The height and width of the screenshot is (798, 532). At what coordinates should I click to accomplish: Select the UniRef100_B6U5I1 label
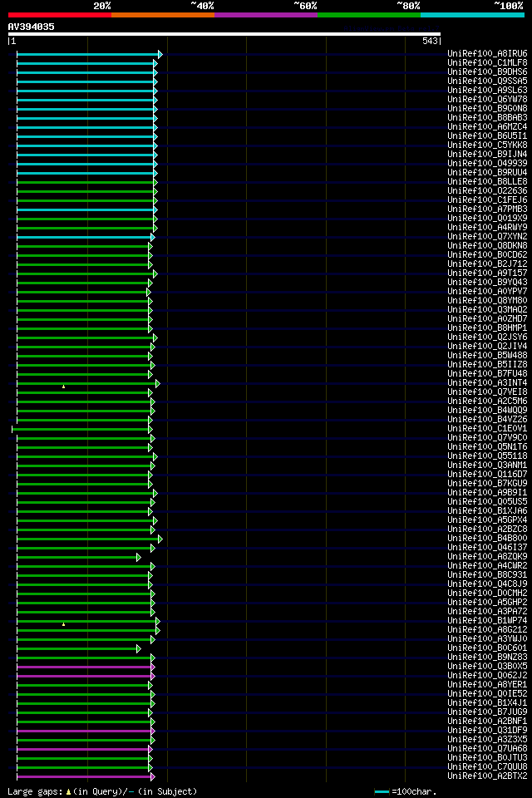coord(487,135)
